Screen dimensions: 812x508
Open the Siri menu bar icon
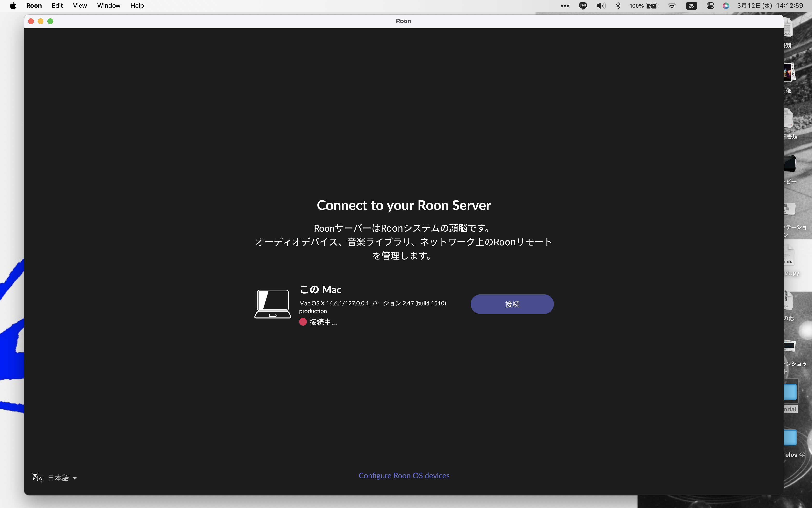click(726, 6)
